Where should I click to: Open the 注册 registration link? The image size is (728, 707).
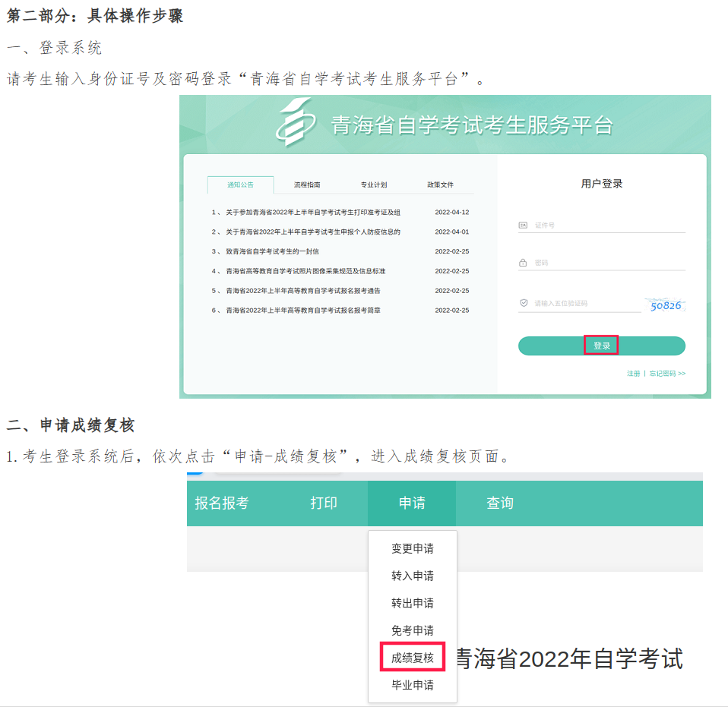(x=632, y=374)
